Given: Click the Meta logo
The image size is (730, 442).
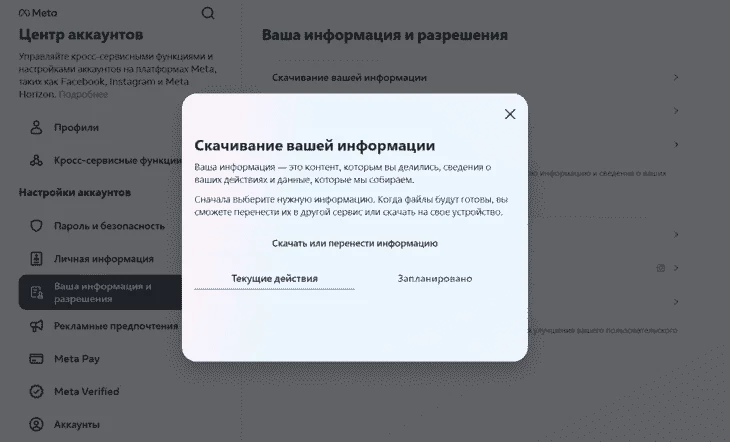Looking at the screenshot, I should click(x=38, y=13).
